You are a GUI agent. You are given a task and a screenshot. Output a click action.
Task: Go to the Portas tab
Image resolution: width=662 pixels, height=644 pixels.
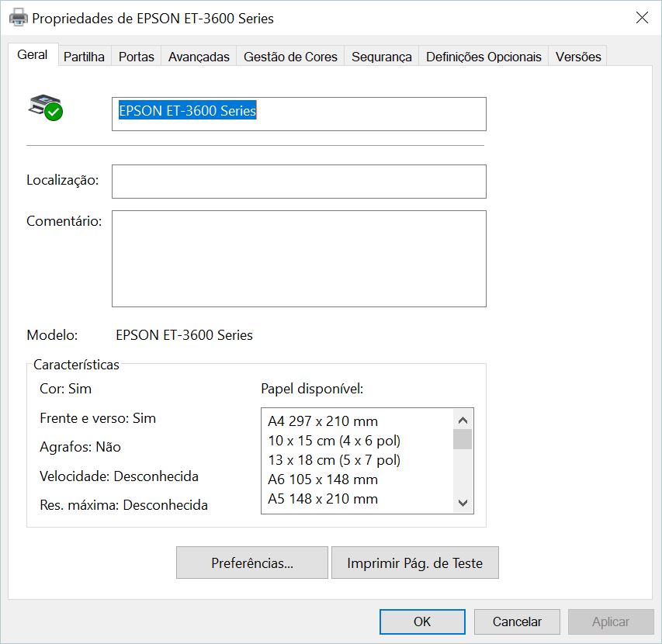[137, 57]
